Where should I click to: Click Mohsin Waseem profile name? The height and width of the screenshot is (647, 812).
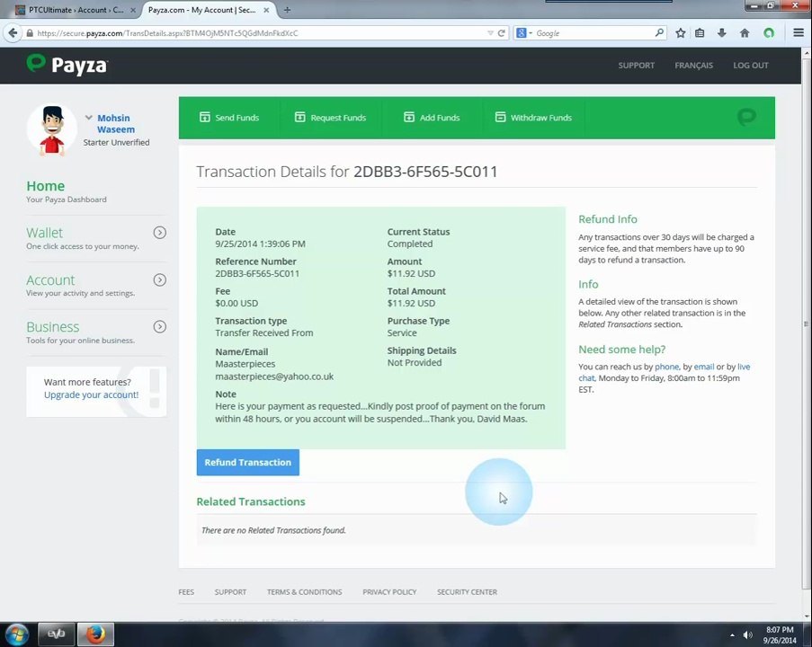click(x=115, y=124)
